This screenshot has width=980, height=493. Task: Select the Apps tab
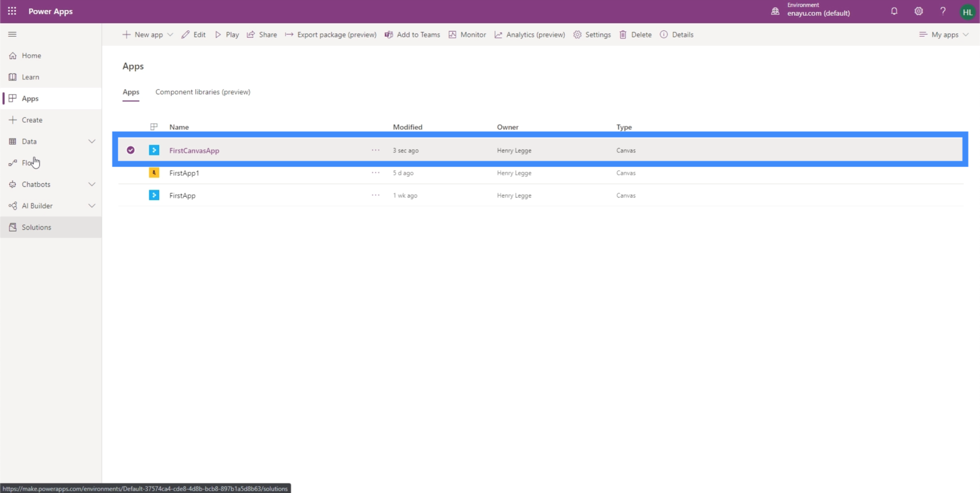131,92
